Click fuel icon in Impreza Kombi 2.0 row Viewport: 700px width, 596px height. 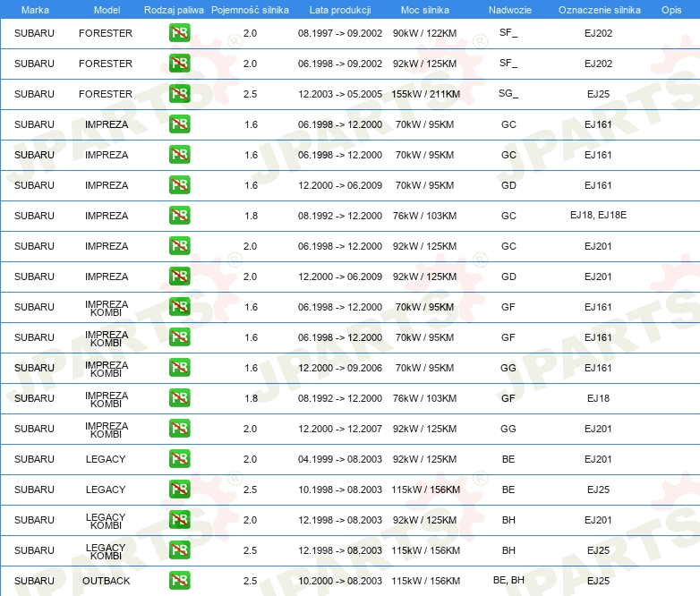point(179,429)
